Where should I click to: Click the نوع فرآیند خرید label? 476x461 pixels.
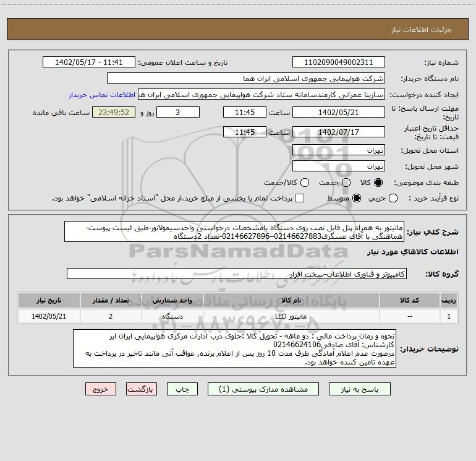(x=433, y=199)
